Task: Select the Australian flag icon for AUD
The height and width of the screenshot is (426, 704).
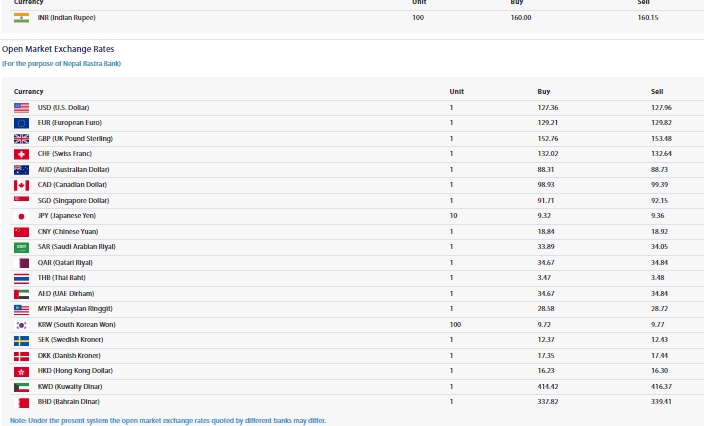Action: (x=21, y=169)
